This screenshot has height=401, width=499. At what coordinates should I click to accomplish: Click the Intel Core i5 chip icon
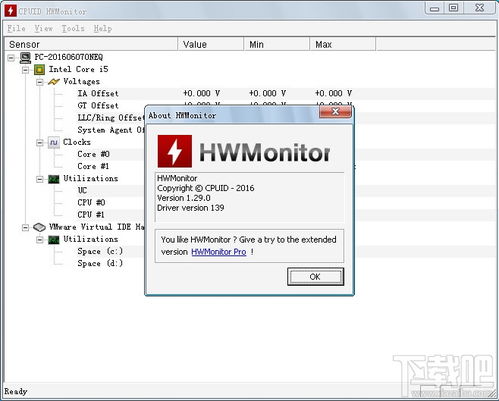(x=39, y=70)
